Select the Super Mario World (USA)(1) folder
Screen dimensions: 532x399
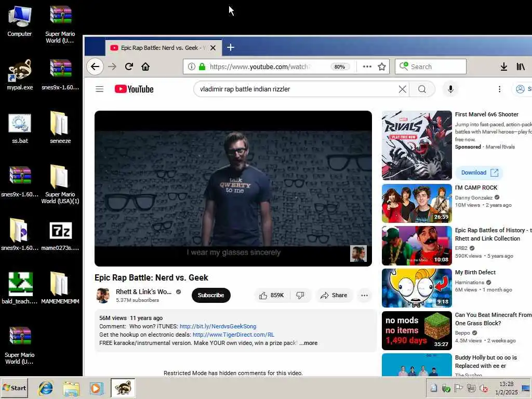(60, 184)
